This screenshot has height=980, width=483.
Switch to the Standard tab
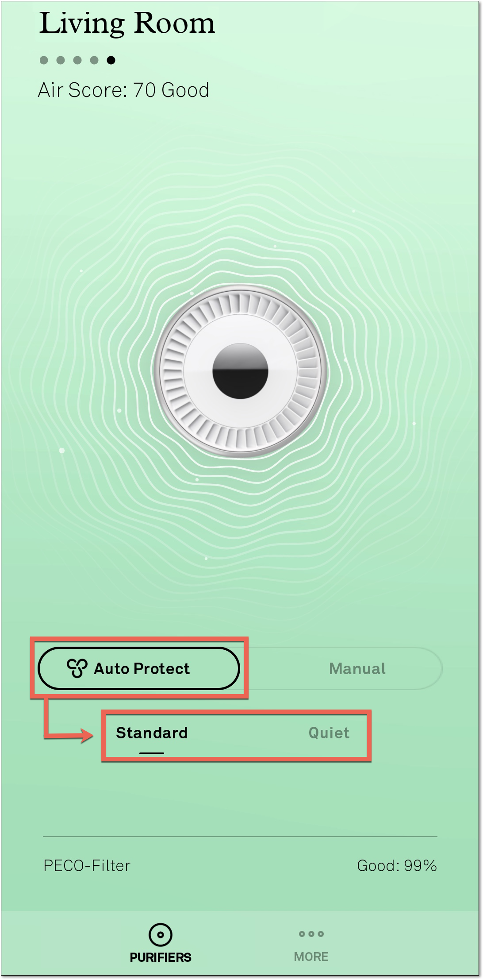152,733
